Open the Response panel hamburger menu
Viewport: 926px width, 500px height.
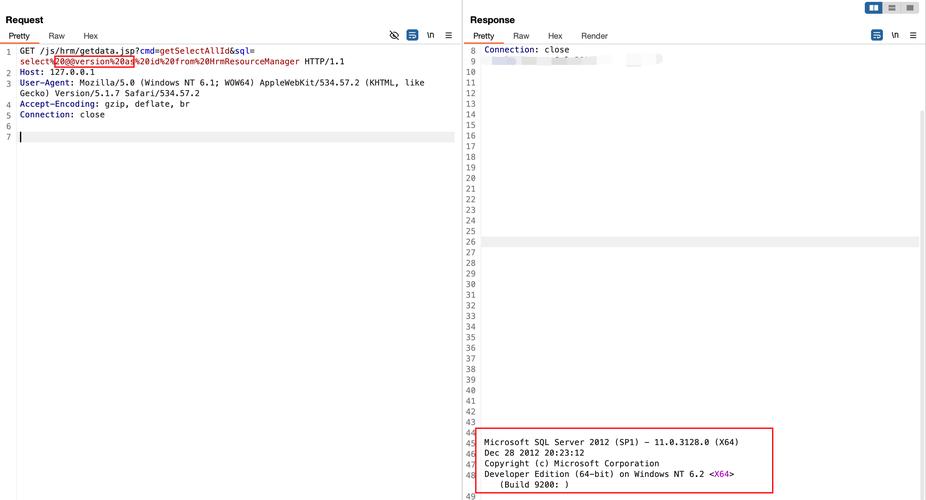(x=913, y=35)
